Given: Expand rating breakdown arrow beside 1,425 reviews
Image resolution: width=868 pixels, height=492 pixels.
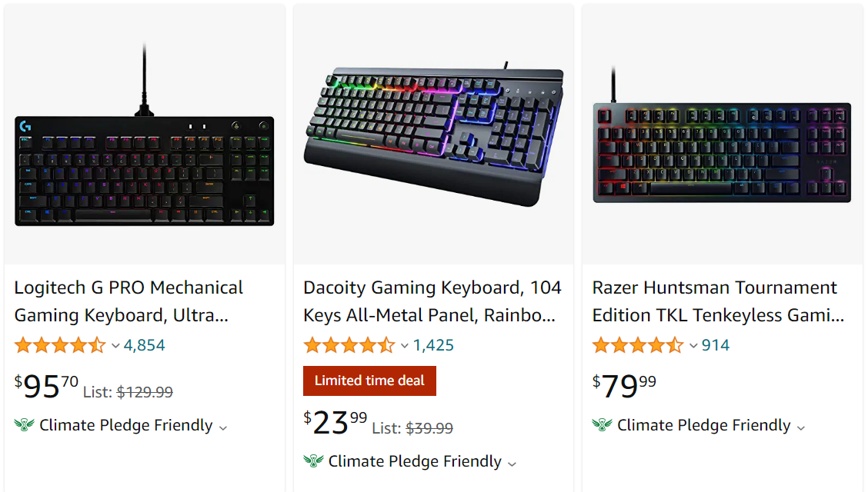Looking at the screenshot, I should coord(405,346).
